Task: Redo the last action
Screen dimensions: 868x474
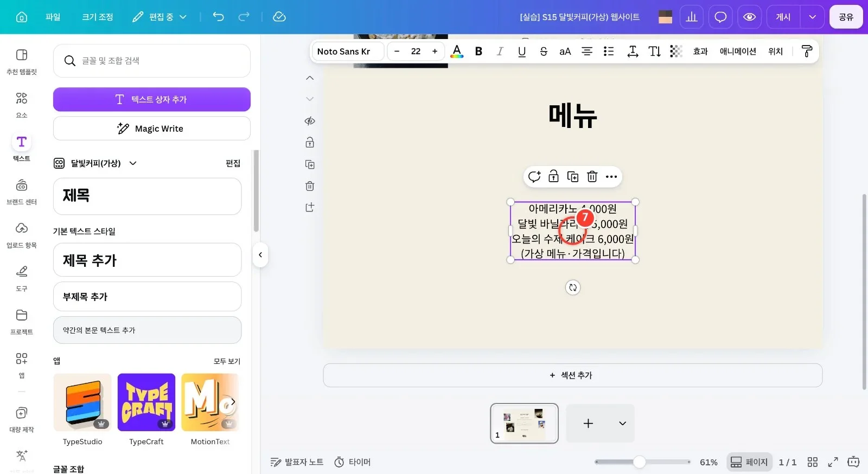Action: pyautogui.click(x=244, y=17)
